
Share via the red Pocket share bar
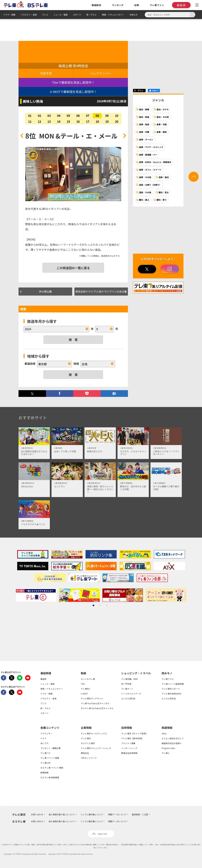pyautogui.click(x=87, y=393)
